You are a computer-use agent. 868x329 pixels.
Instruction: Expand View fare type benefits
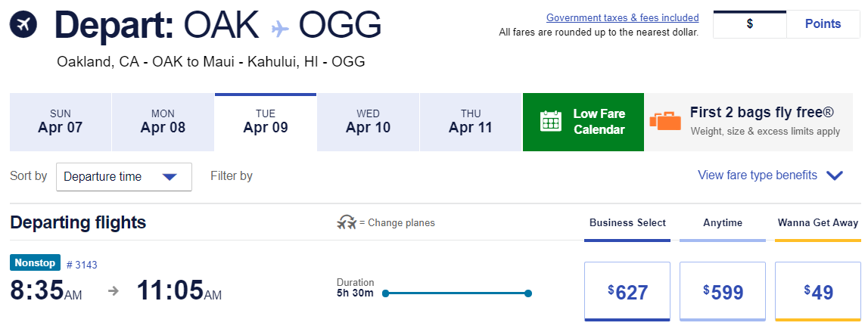coord(758,175)
